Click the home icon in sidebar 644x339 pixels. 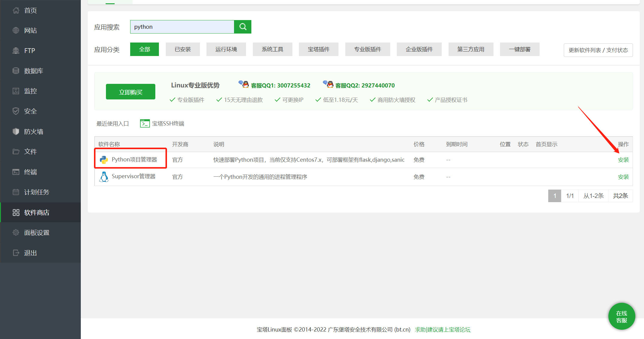point(16,10)
